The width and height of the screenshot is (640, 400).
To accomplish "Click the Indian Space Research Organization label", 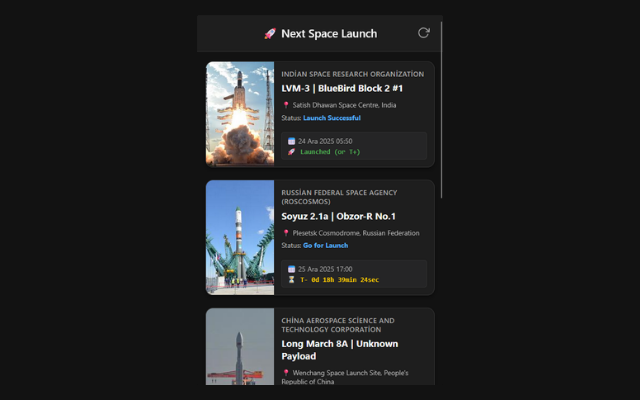I will coord(353,74).
